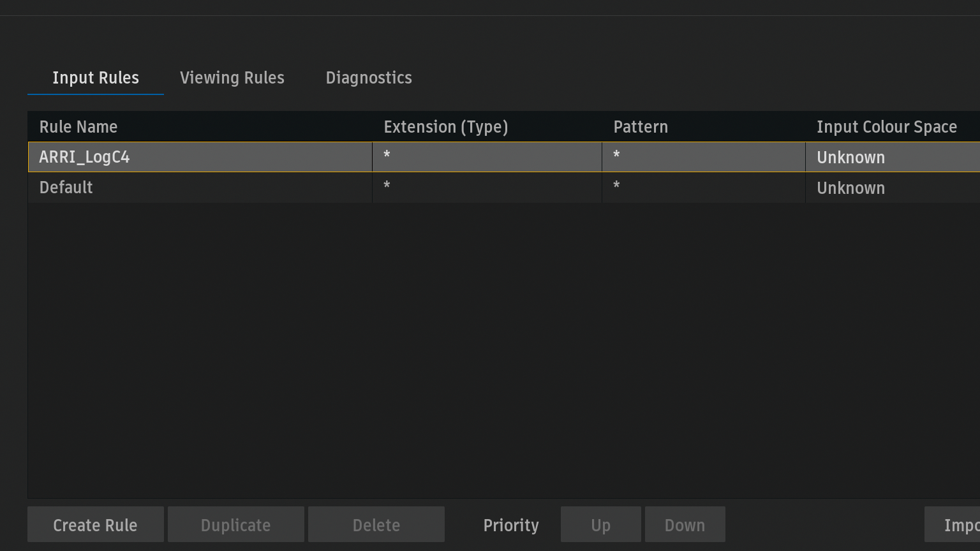Move rule priority Up
The image size is (980, 551).
[x=600, y=525]
